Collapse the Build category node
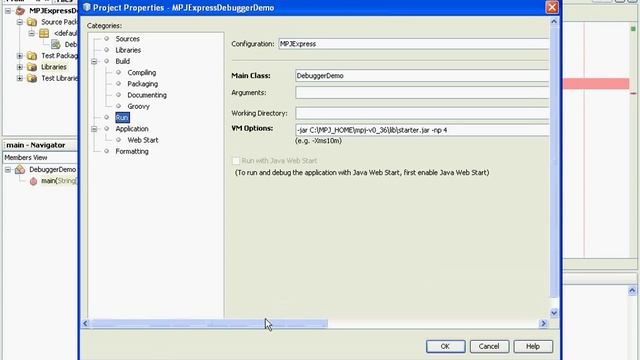The width and height of the screenshot is (640, 360). tap(94, 62)
